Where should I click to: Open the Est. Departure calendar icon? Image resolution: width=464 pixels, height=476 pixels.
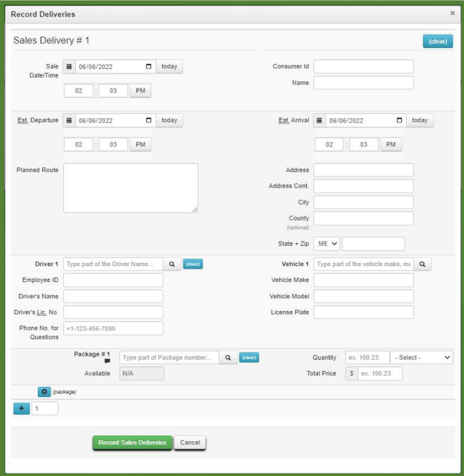(x=70, y=120)
